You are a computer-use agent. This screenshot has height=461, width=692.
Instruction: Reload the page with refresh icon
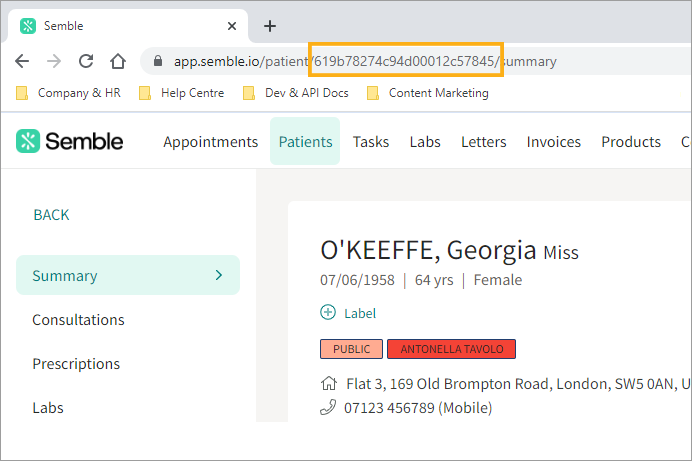pos(86,61)
